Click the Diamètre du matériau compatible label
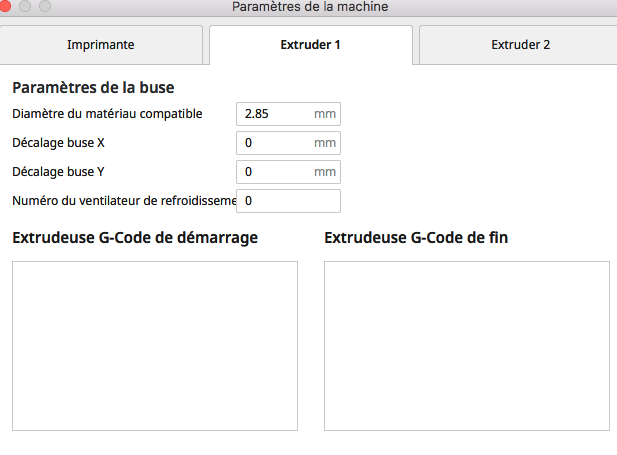 (107, 114)
